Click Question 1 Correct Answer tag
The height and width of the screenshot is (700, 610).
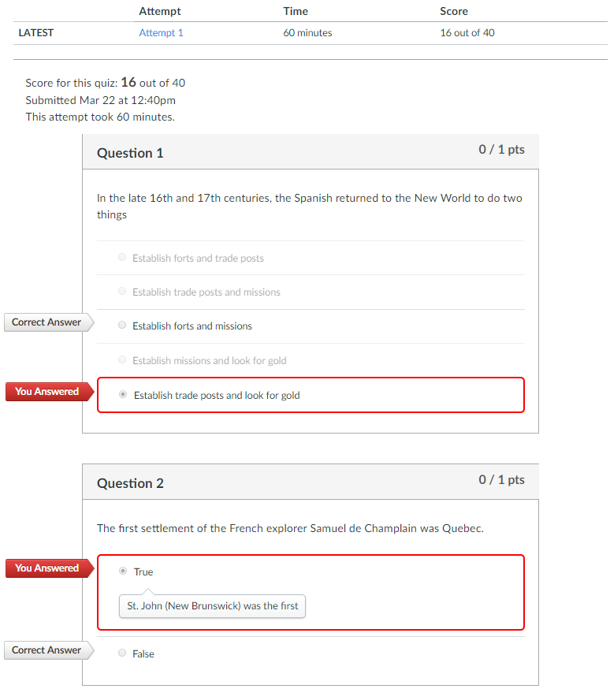tap(49, 322)
